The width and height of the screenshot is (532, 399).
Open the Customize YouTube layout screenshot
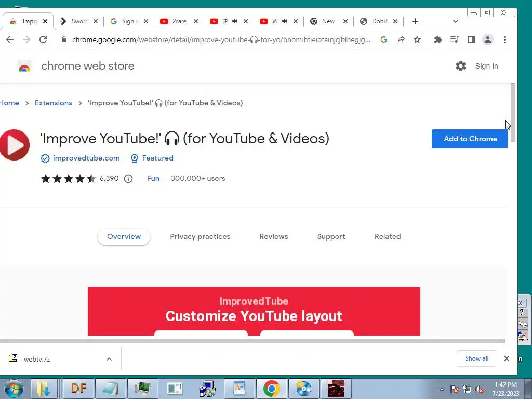click(254, 311)
